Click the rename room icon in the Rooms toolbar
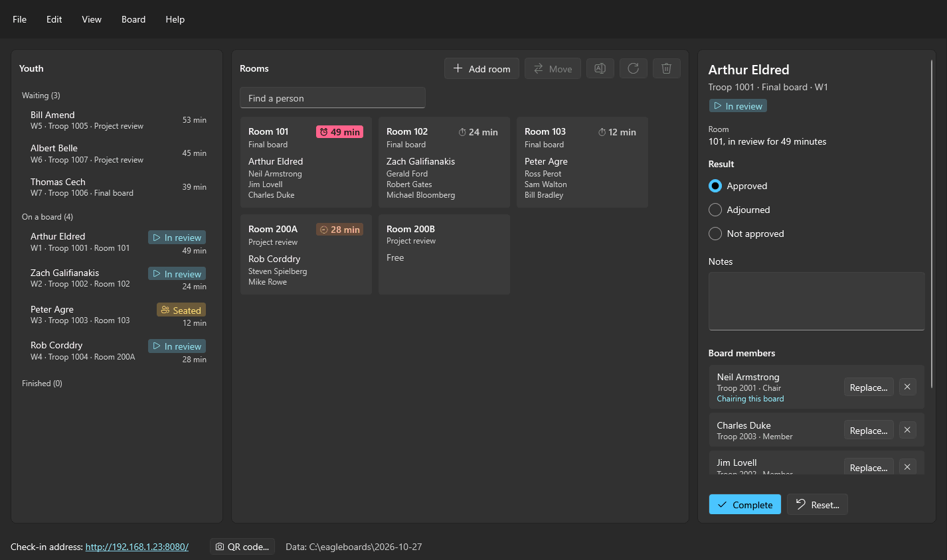 click(600, 68)
